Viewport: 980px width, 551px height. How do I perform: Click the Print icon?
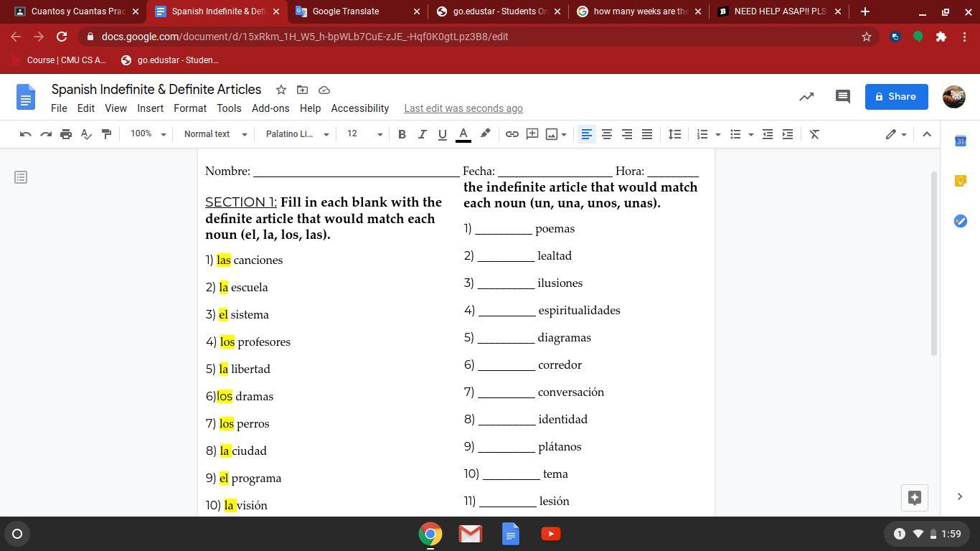coord(66,134)
